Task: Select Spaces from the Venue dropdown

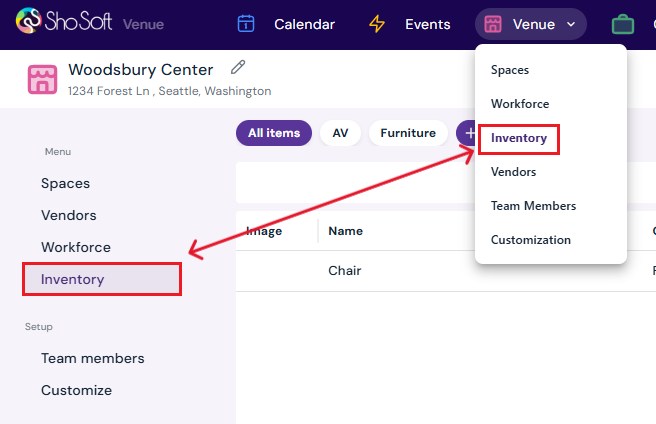Action: (510, 70)
